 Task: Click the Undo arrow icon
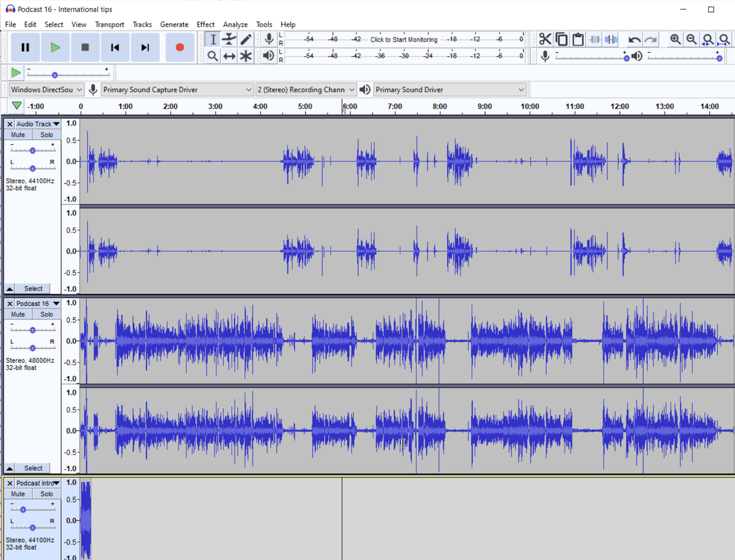[635, 40]
